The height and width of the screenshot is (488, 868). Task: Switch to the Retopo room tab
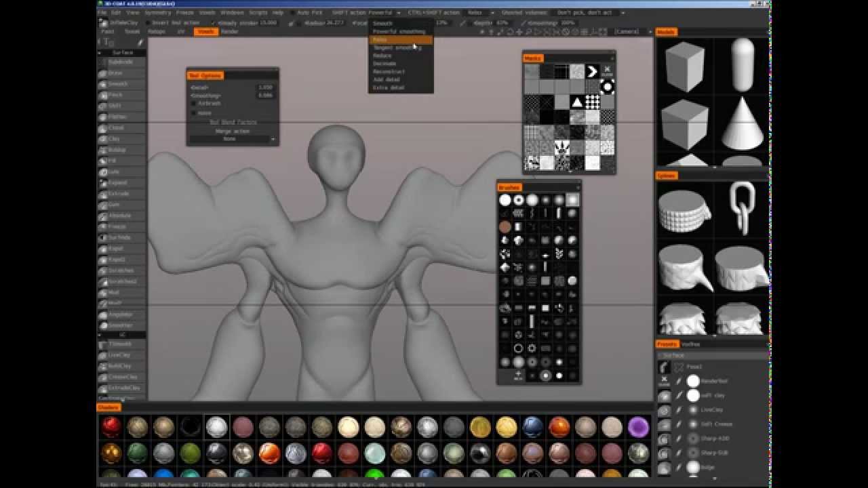(157, 31)
